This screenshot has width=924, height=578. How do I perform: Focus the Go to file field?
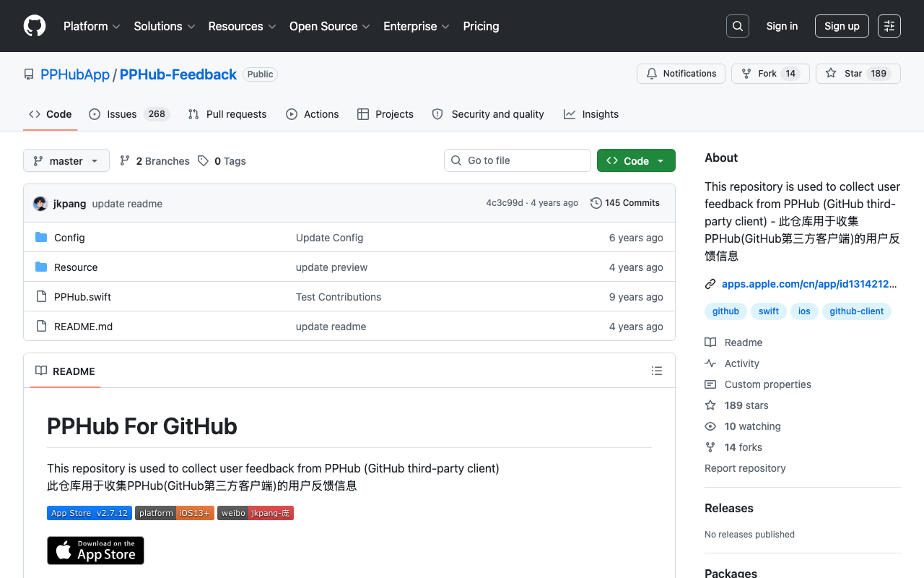coord(518,160)
